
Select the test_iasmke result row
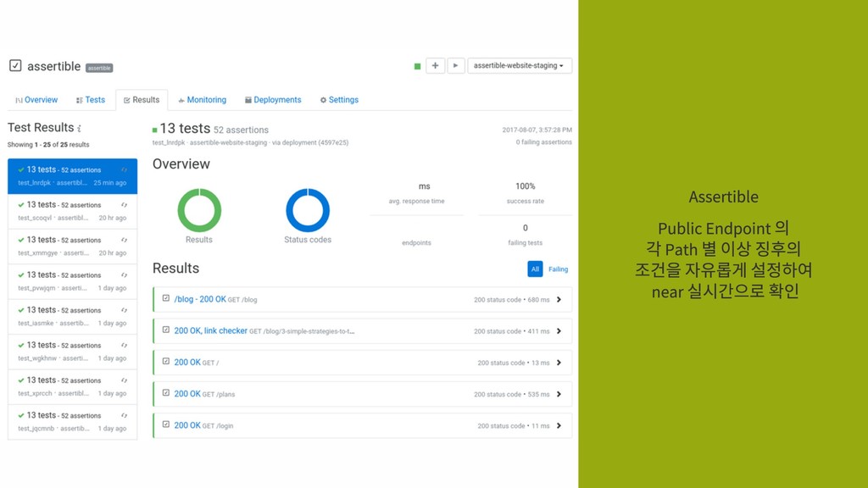click(x=73, y=317)
